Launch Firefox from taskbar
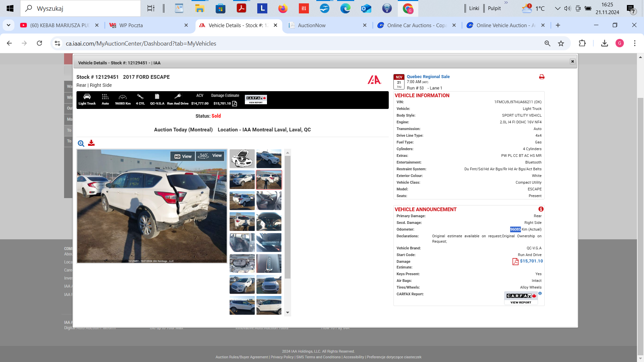 coord(283,8)
